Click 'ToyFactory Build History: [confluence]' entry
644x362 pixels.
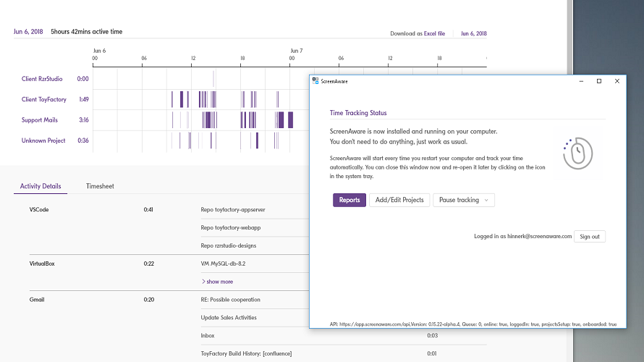click(246, 354)
